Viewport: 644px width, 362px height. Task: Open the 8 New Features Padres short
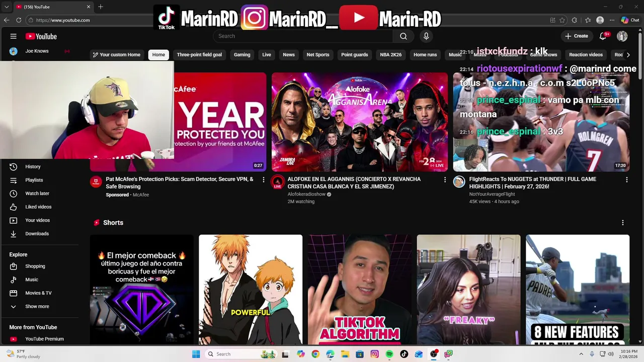[x=578, y=290]
